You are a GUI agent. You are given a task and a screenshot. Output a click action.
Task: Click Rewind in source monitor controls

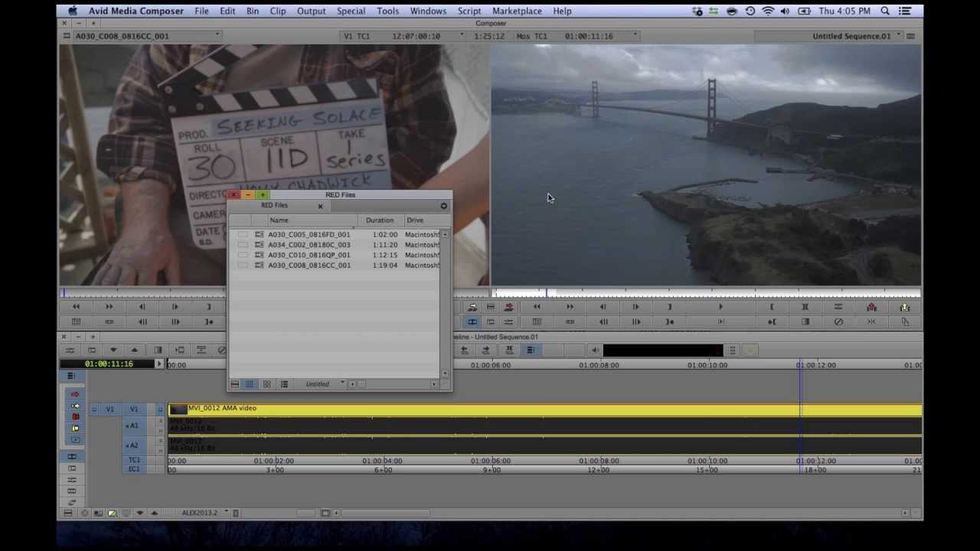[76, 307]
